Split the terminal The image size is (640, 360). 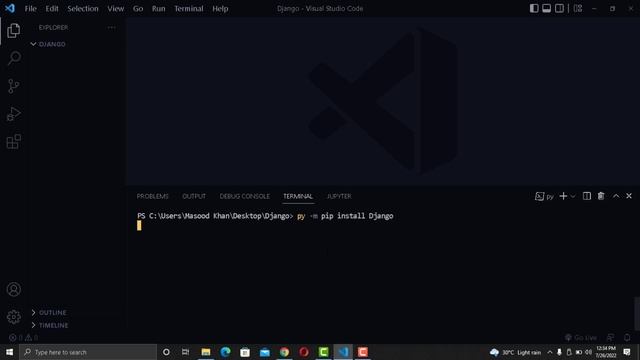point(587,196)
